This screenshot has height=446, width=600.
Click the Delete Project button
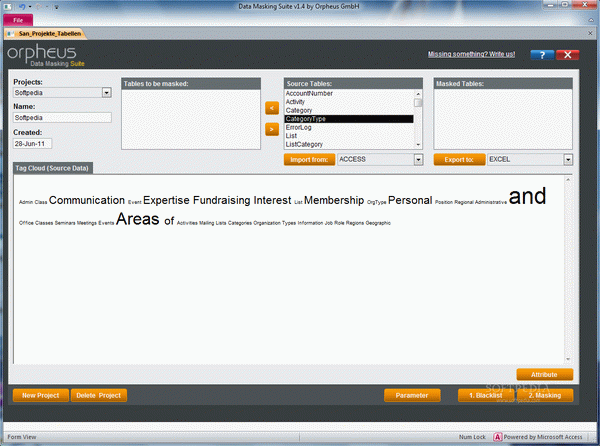pyautogui.click(x=98, y=395)
